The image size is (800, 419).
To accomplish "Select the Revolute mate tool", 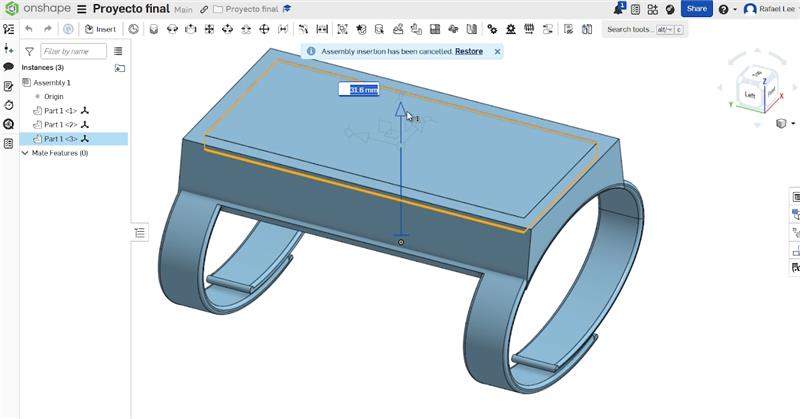I will click(172, 29).
